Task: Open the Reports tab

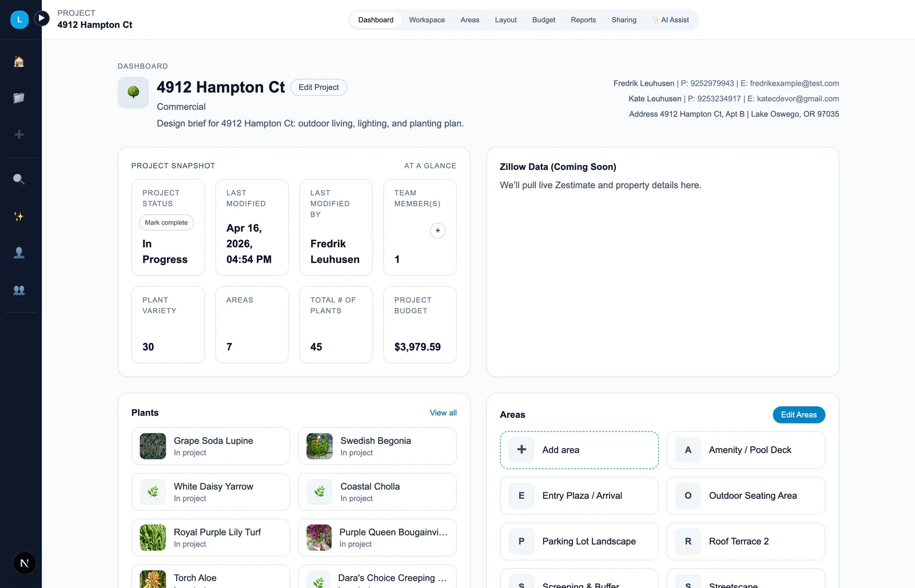Action: coord(583,20)
